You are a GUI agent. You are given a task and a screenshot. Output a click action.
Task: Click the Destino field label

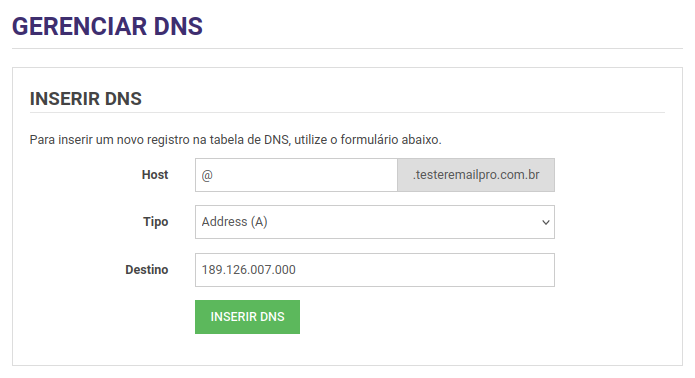point(147,270)
